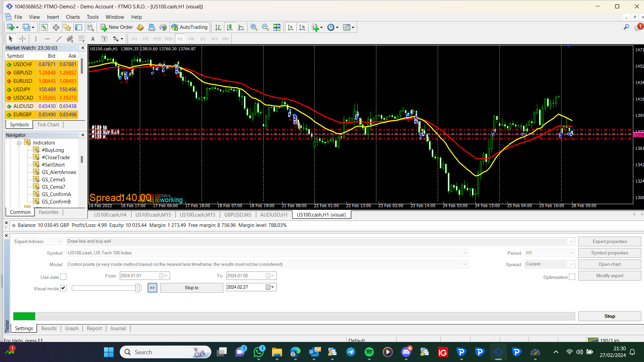Zoom out on the chart

[x=265, y=27]
